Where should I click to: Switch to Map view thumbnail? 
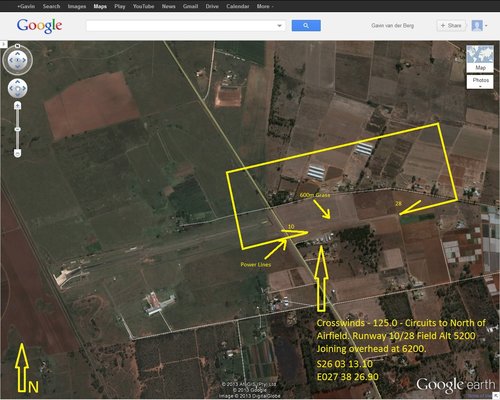point(480,58)
